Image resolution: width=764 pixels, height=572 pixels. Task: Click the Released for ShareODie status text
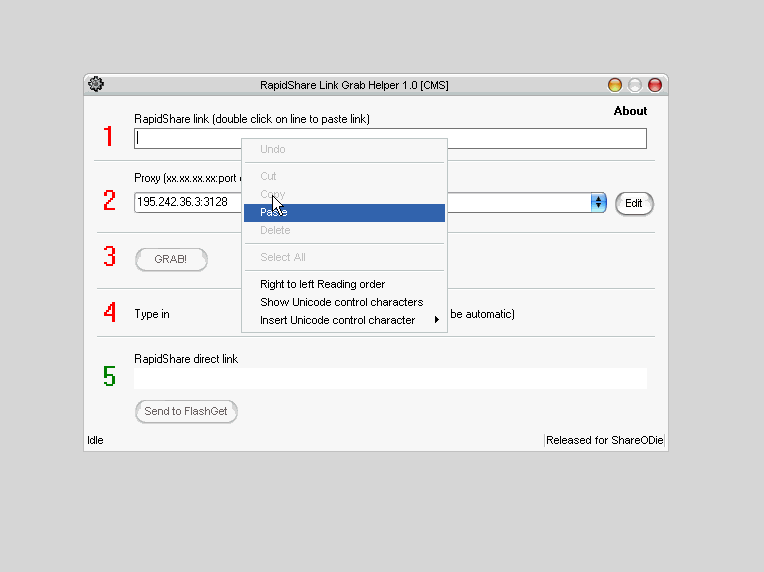tap(605, 440)
